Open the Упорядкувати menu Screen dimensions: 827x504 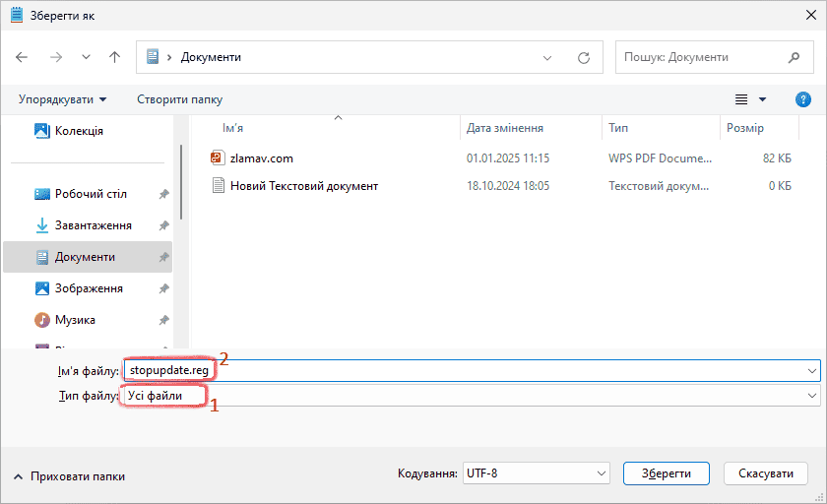click(62, 99)
